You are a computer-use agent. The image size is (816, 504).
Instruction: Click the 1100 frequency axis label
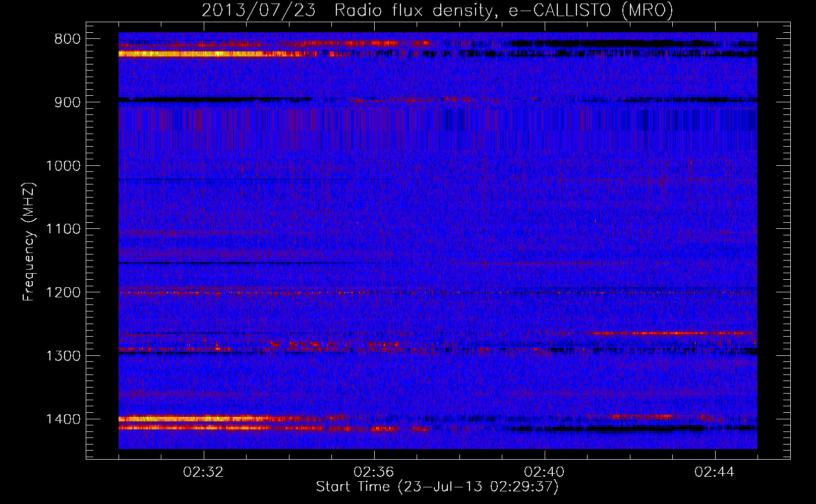[63, 229]
